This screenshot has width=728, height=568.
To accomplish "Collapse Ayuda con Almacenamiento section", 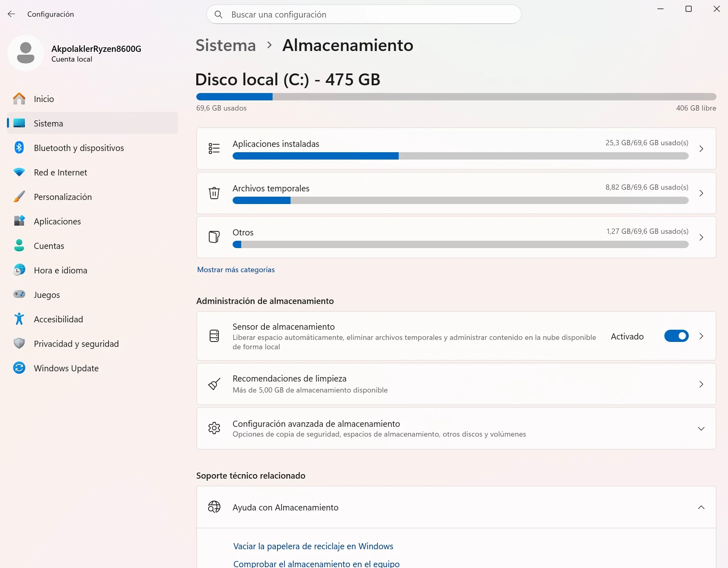I will 701,508.
